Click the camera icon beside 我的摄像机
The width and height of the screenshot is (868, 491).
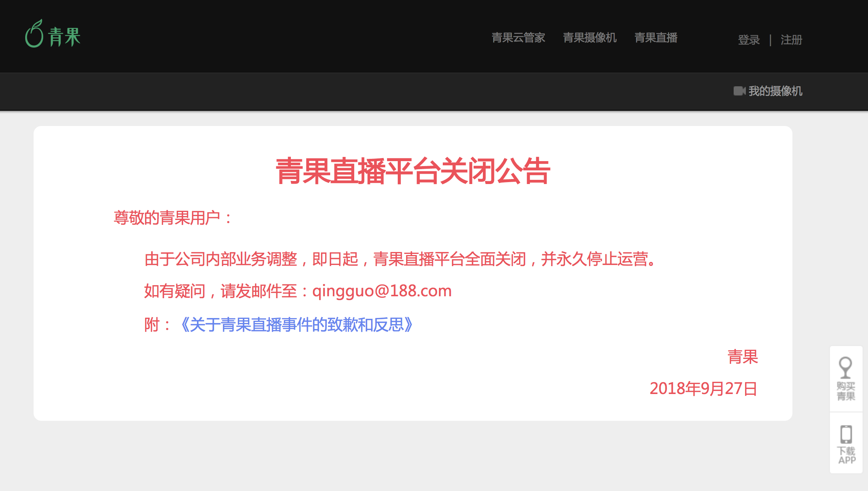coord(739,91)
